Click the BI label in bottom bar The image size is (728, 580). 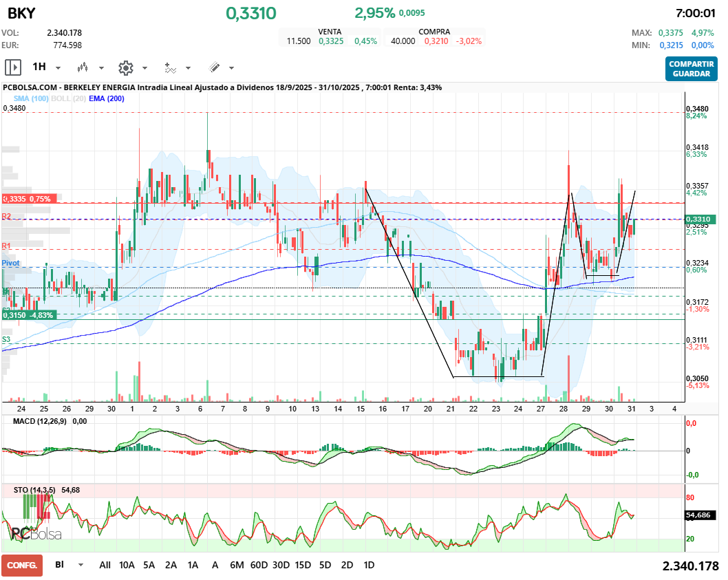59,565
